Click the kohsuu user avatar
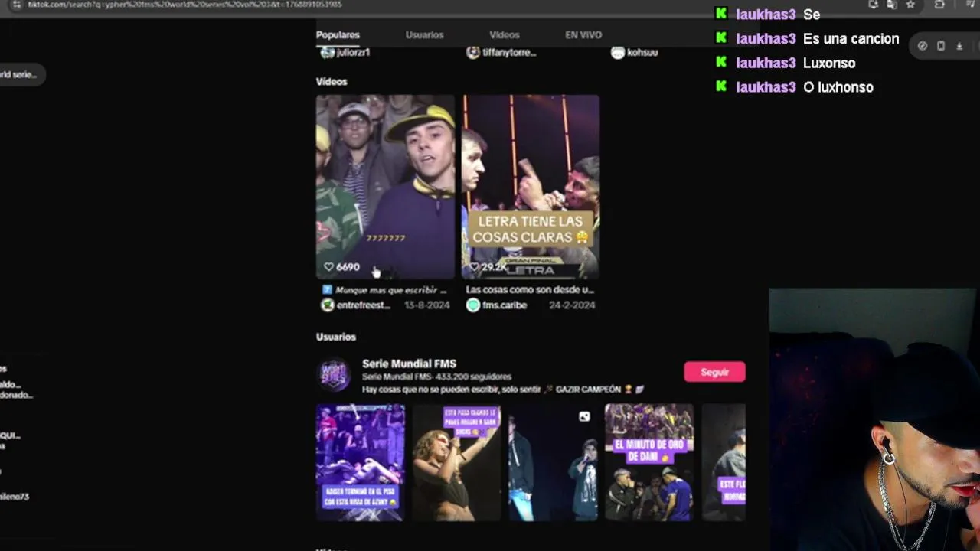This screenshot has height=551, width=980. (x=618, y=53)
